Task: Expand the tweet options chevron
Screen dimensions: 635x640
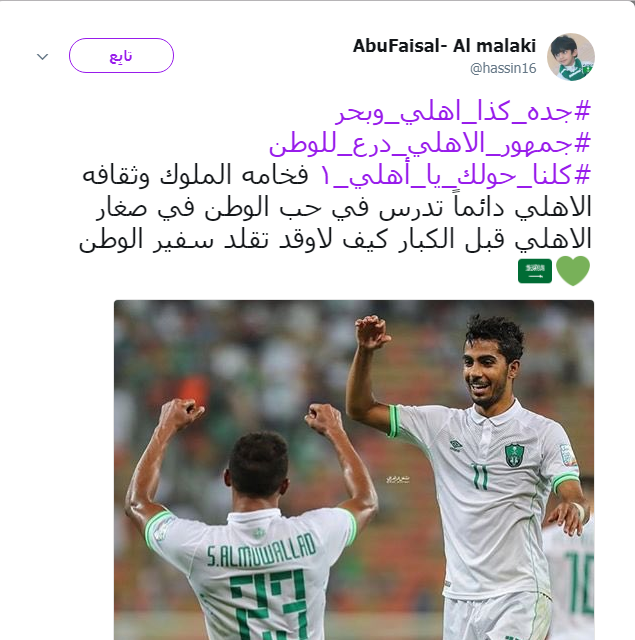Action: pos(42,56)
